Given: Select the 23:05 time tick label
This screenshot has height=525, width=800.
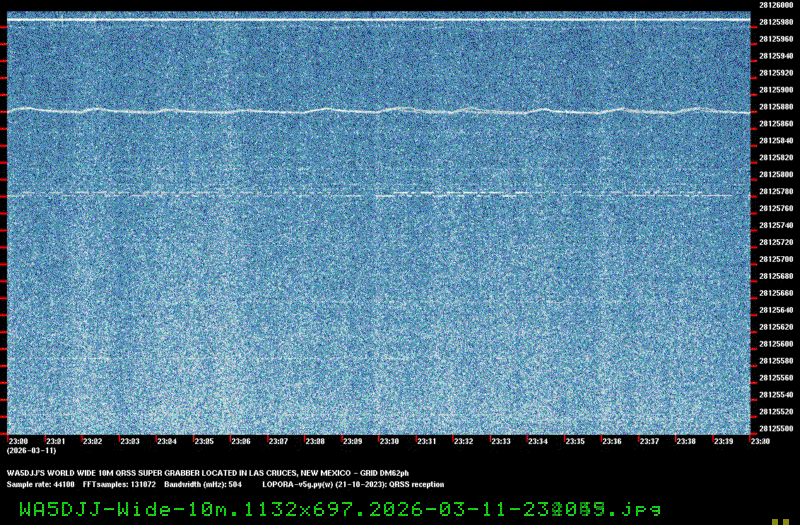Looking at the screenshot, I should [204, 441].
